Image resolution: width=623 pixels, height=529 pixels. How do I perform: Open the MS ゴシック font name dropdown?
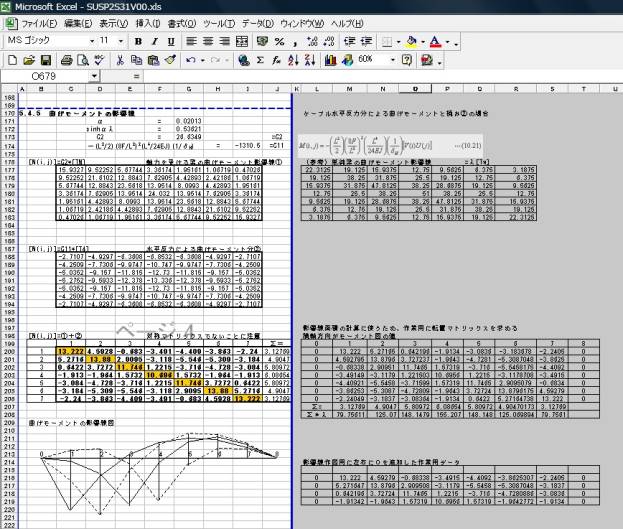92,41
